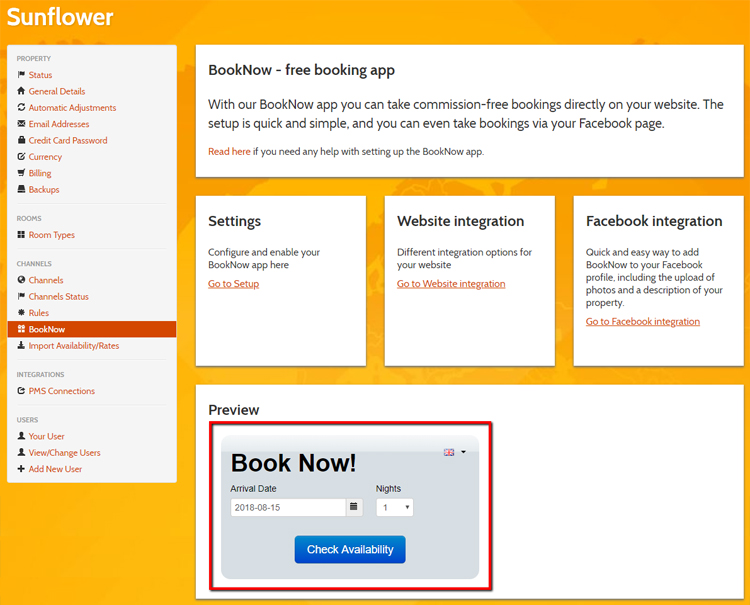Open Your User settings
The image size is (750, 605).
[x=46, y=436]
